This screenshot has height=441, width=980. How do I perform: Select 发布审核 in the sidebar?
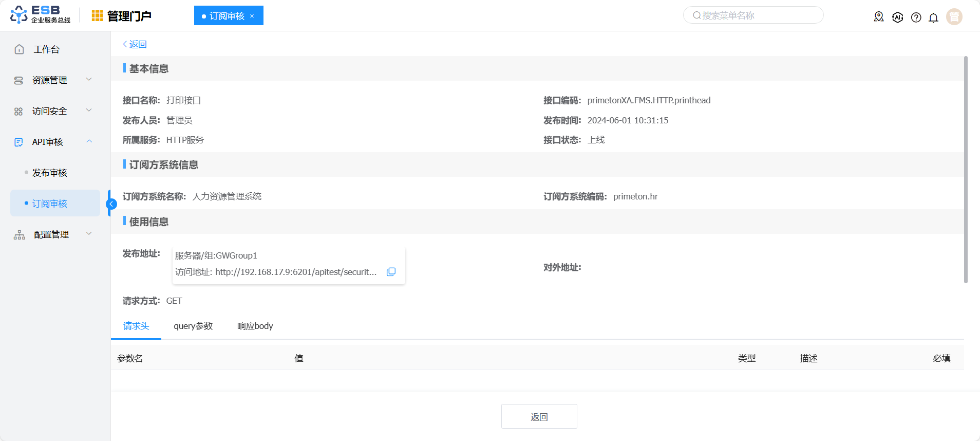[x=50, y=173]
